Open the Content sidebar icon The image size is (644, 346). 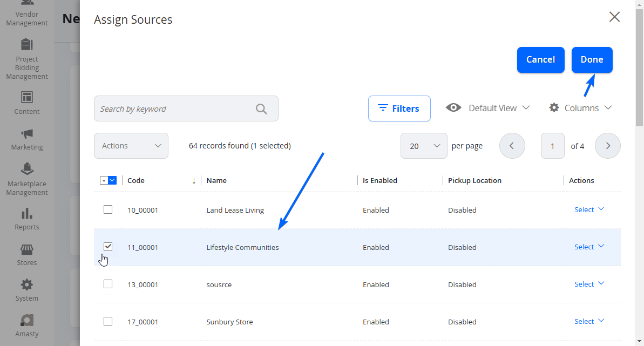click(26, 97)
